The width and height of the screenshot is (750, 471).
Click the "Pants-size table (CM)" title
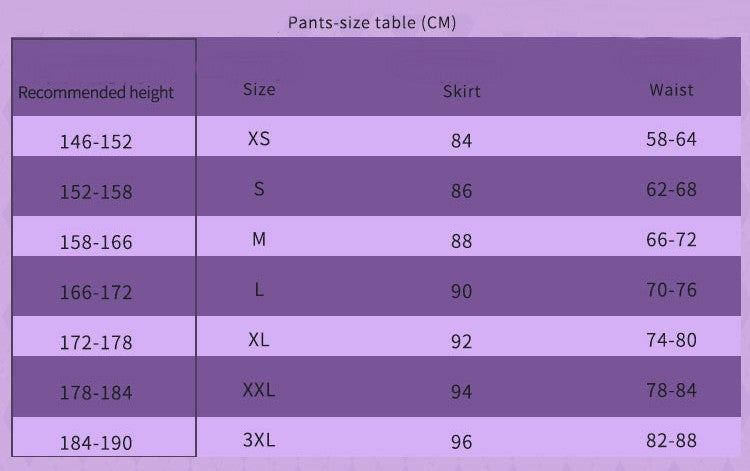pyautogui.click(x=371, y=22)
